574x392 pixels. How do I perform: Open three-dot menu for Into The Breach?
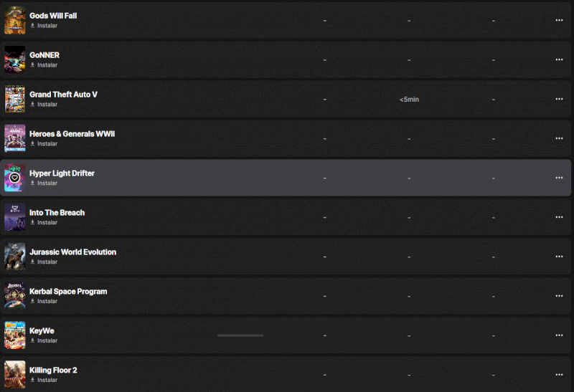pos(559,217)
